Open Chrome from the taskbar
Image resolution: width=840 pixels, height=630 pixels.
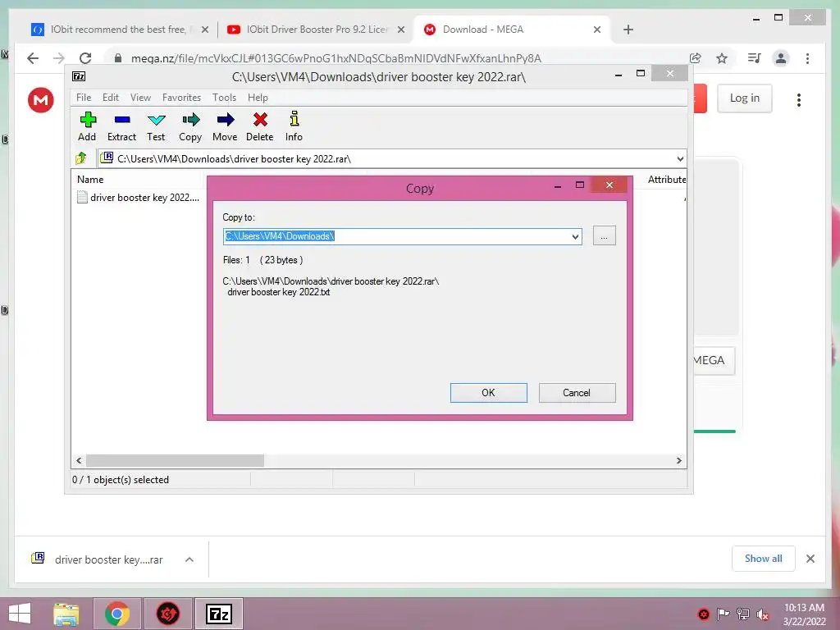point(117,614)
